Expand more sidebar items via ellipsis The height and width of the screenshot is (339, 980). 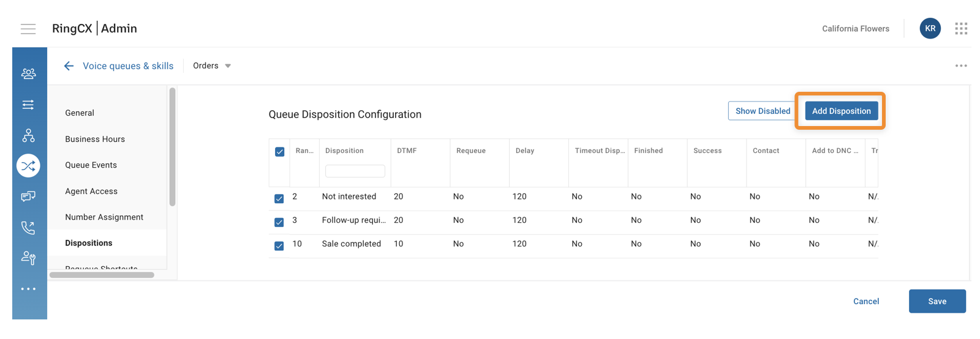[x=28, y=289]
